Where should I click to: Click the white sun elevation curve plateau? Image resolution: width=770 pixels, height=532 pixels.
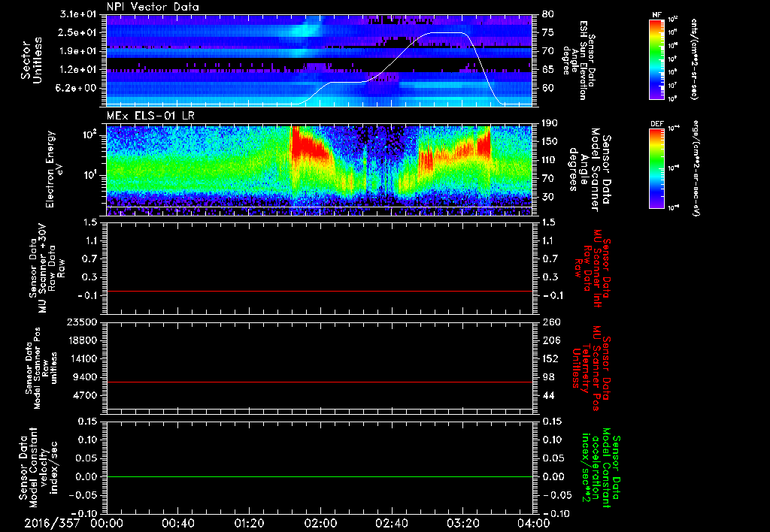(446, 33)
